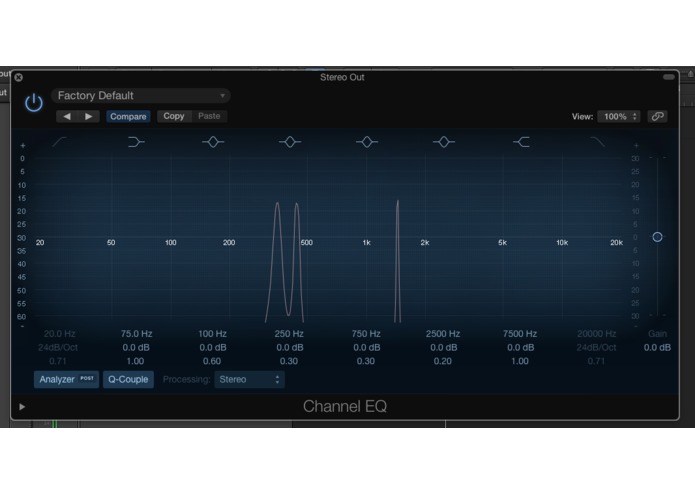Click the 24dB/Oct slope under 20000 Hz
The height and width of the screenshot is (494, 695).
596,348
